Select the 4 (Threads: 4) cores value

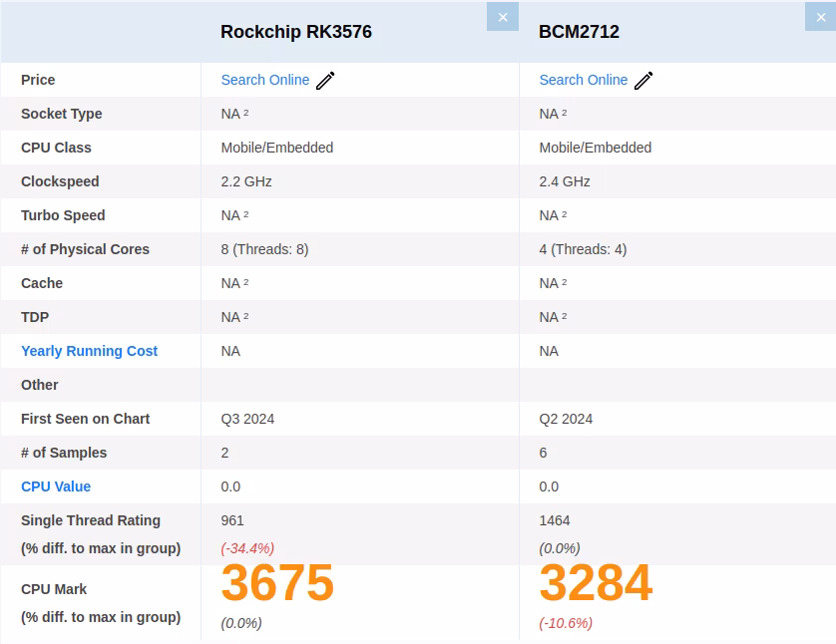coord(583,249)
